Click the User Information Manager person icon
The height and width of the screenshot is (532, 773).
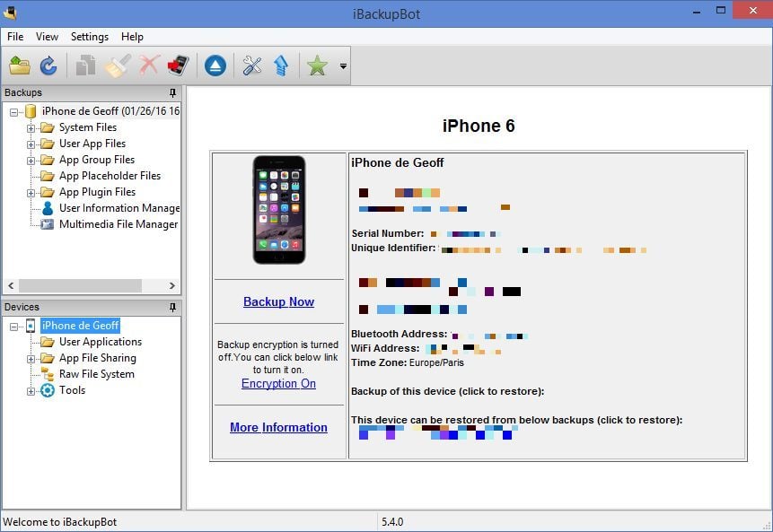(48, 208)
